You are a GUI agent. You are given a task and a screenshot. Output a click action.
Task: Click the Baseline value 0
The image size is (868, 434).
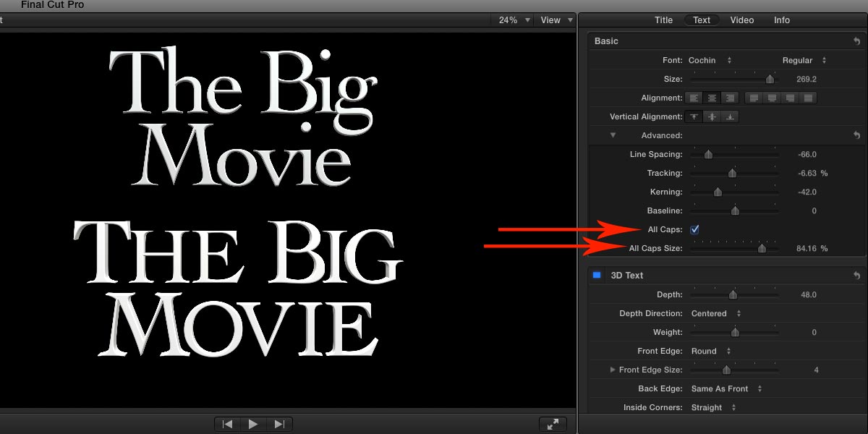814,210
